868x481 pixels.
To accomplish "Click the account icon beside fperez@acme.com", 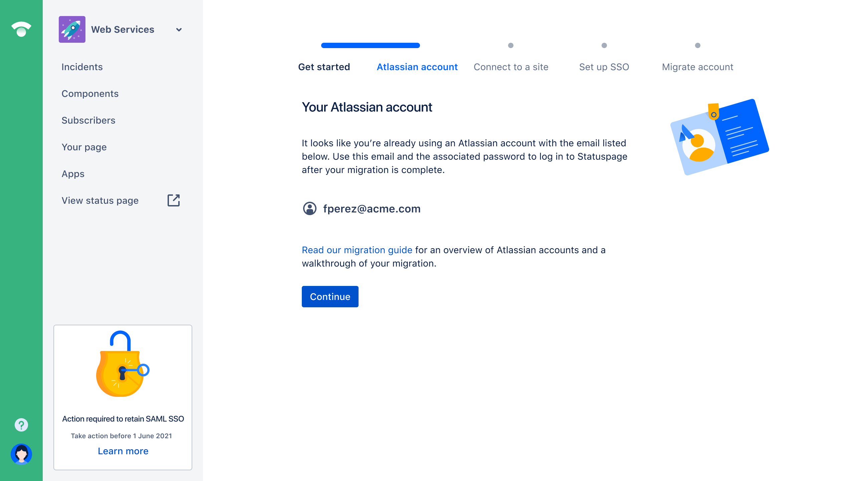I will click(x=309, y=208).
